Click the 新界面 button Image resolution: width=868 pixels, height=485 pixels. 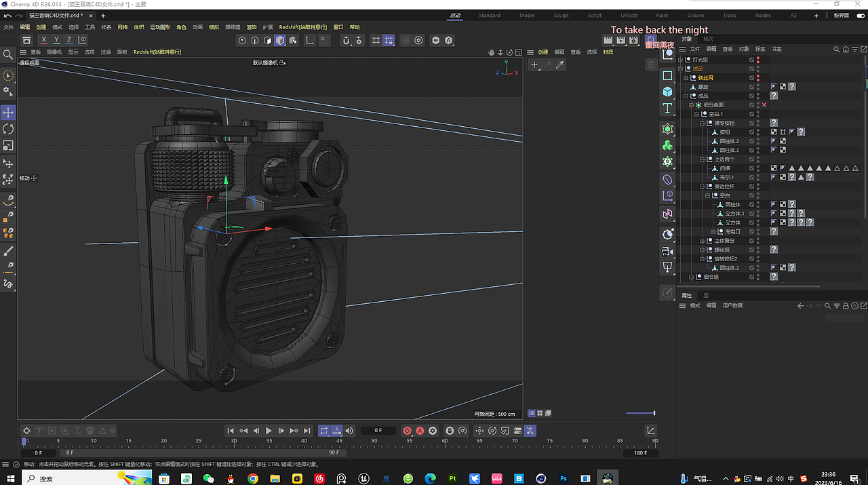click(841, 15)
